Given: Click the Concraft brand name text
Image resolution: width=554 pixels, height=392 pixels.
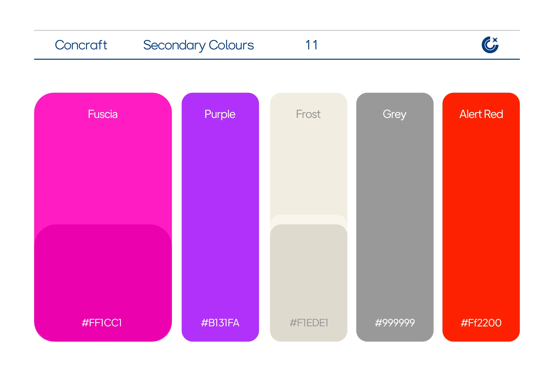Looking at the screenshot, I should pos(81,45).
